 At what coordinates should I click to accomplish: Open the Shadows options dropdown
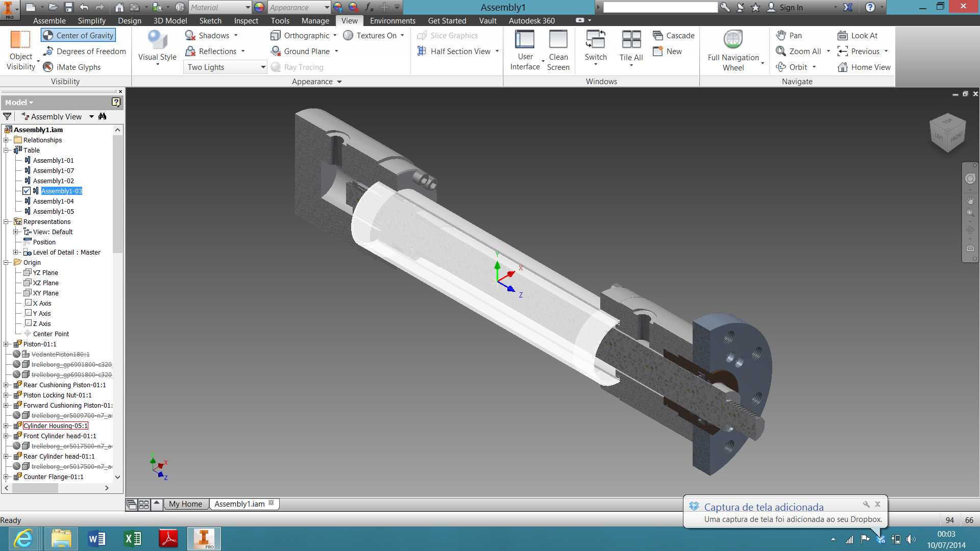point(236,35)
